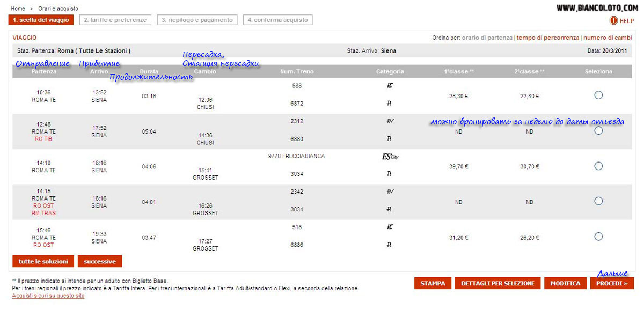
Task: Click the IC category icon for train 518
Action: click(390, 227)
